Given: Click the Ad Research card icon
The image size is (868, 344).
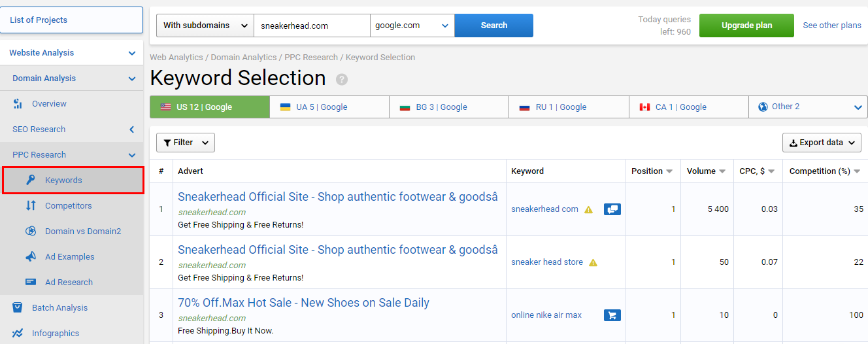Looking at the screenshot, I should [x=31, y=282].
